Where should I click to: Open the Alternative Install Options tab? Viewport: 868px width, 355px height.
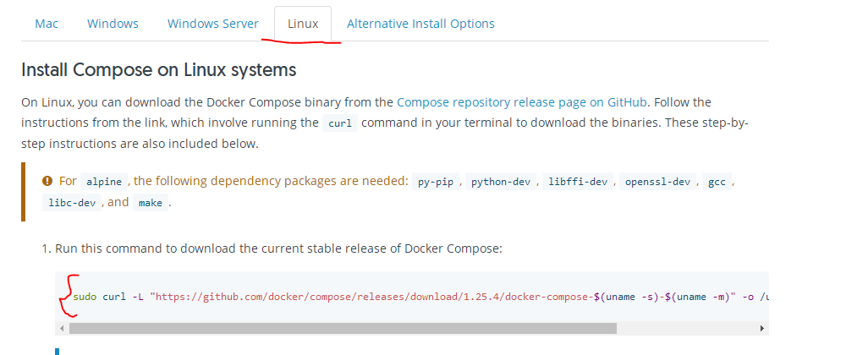point(420,24)
